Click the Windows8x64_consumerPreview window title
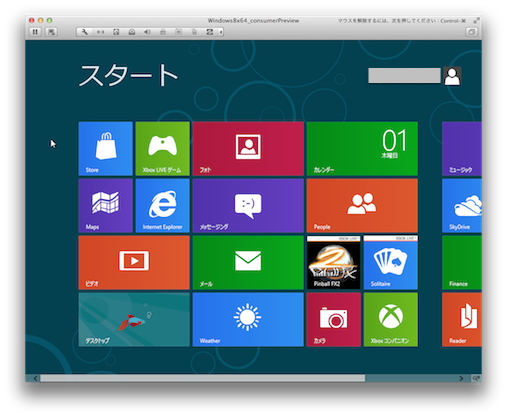 click(253, 21)
